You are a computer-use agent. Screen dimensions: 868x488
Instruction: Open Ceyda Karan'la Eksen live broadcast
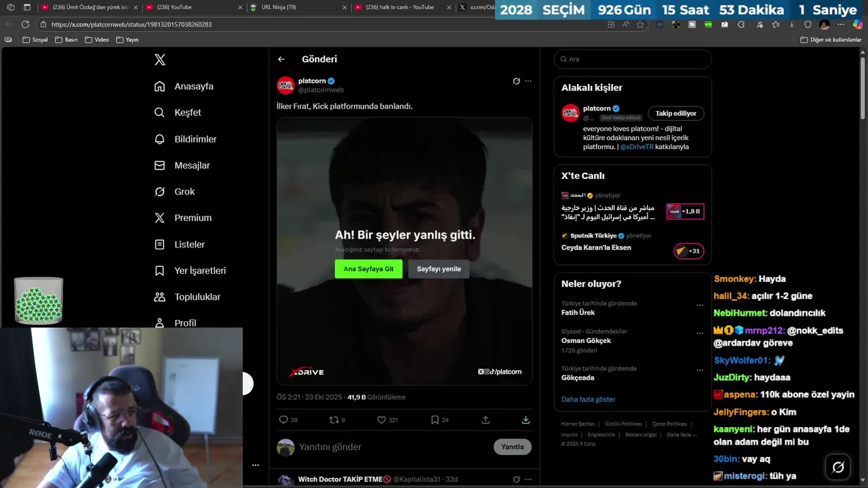click(632, 247)
